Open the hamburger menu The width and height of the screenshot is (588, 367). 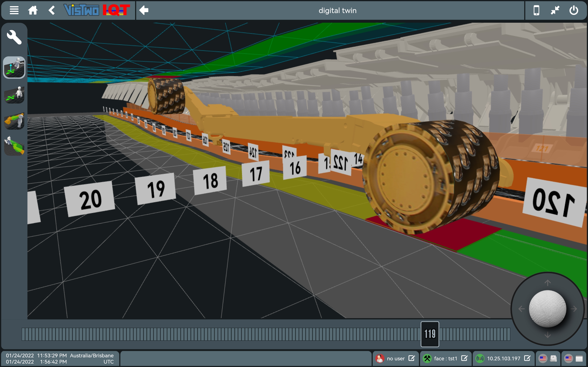pyautogui.click(x=14, y=10)
